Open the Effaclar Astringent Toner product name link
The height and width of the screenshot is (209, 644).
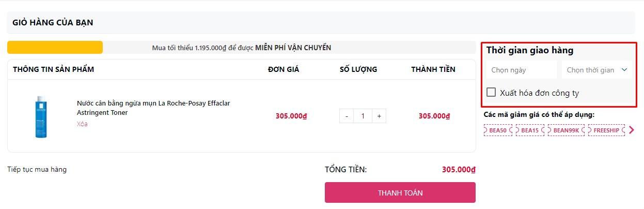pos(153,108)
